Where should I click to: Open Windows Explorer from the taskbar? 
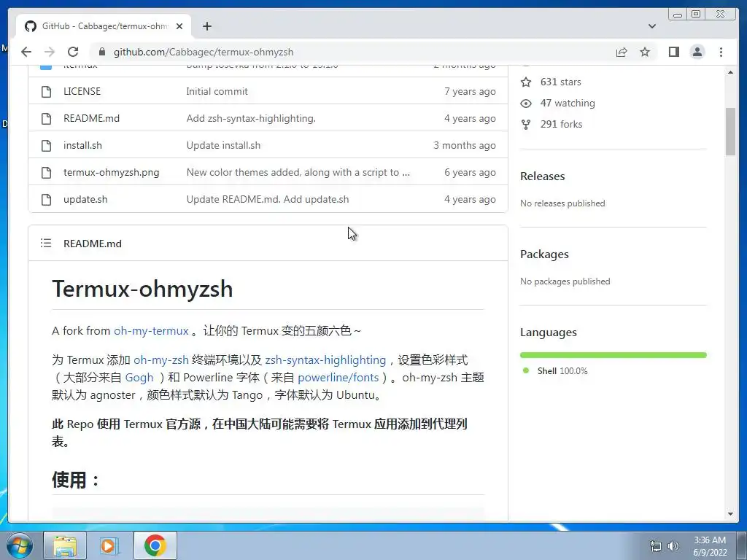pos(65,545)
